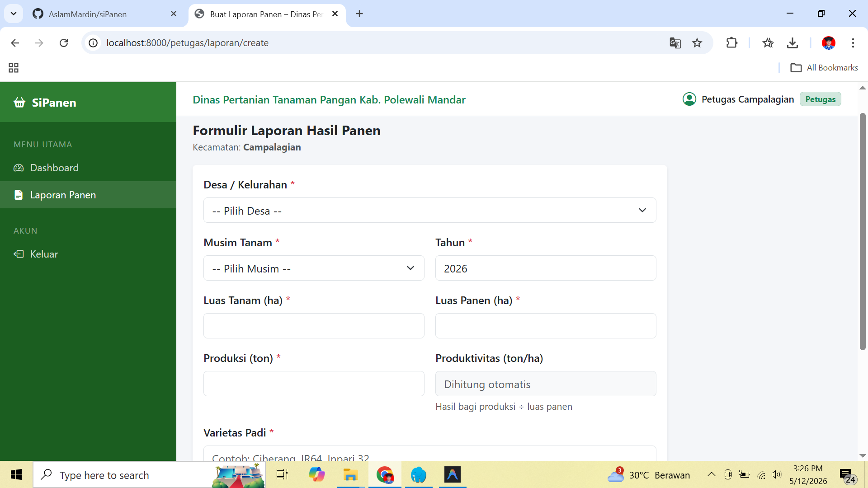The image size is (868, 488).
Task: Open the dark A-logo taskbar app
Action: (453, 475)
